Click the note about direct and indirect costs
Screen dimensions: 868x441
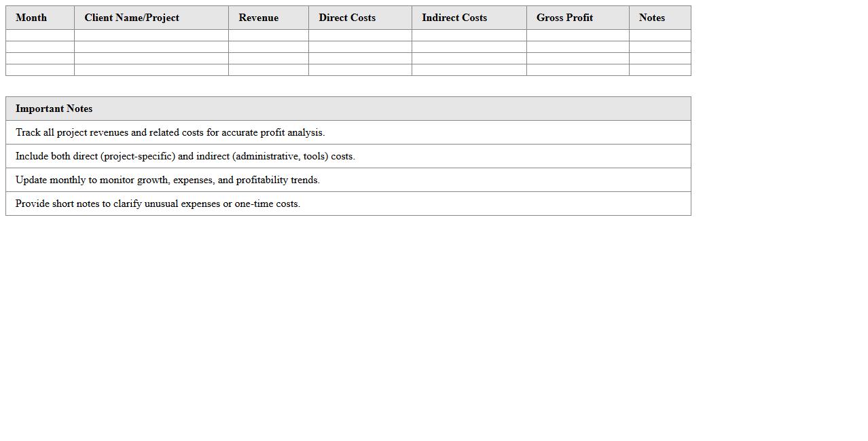click(x=185, y=156)
